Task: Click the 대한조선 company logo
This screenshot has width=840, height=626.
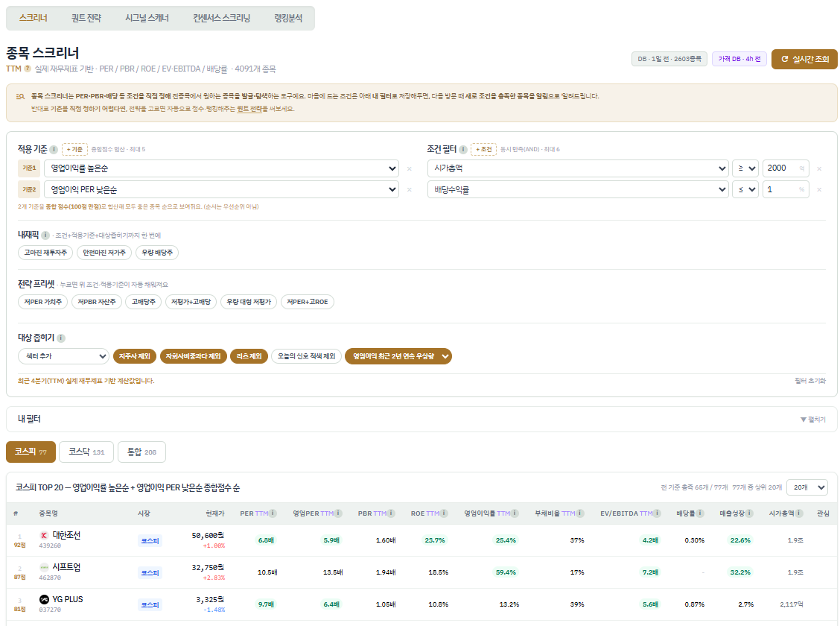Action: pos(44,535)
